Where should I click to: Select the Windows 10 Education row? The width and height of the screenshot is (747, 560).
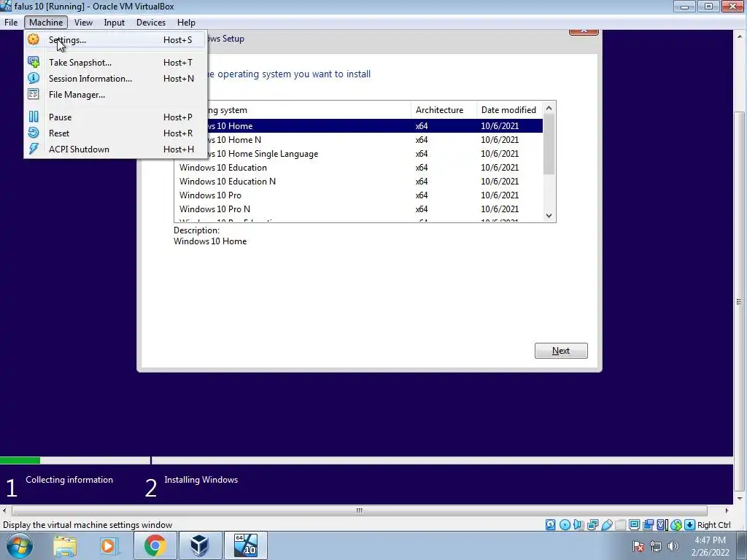pos(359,168)
